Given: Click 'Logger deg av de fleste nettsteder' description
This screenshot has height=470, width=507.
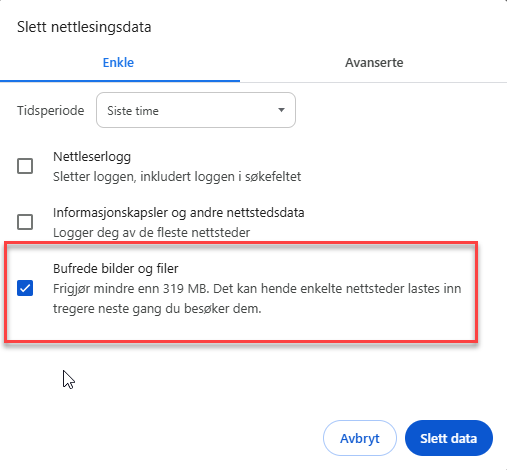Looking at the screenshot, I should [x=151, y=233].
